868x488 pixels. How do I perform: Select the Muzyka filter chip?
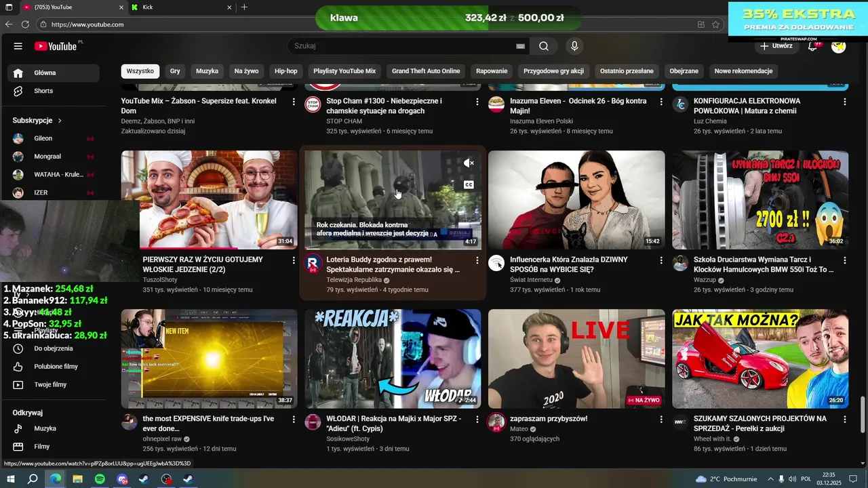pos(208,71)
